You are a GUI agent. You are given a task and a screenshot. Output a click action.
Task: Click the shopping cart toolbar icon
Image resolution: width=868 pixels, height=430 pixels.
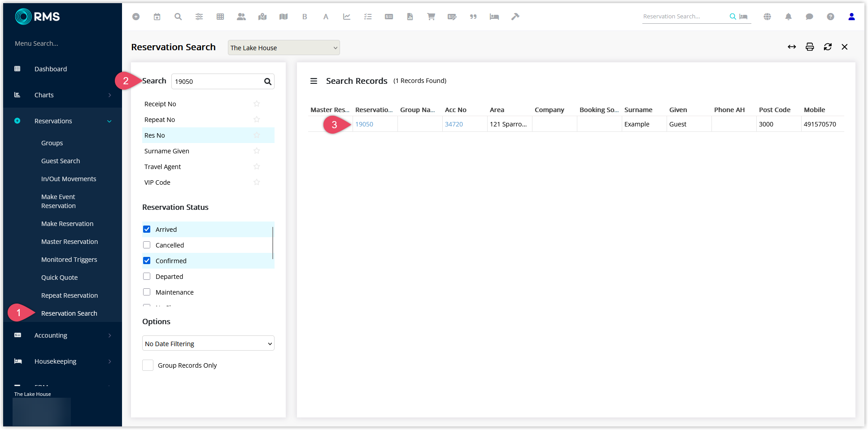(x=431, y=17)
